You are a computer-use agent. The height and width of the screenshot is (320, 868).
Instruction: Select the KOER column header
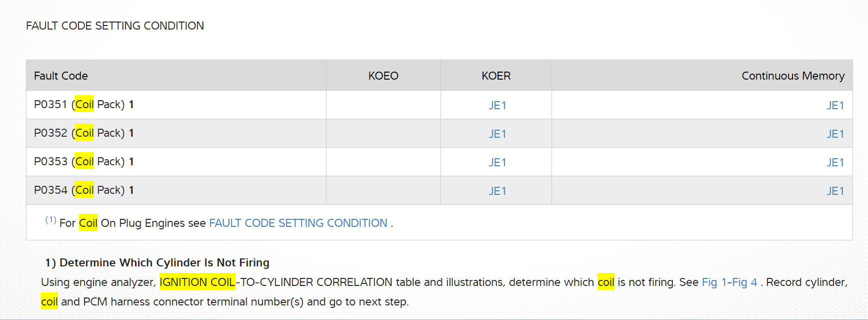(x=496, y=76)
